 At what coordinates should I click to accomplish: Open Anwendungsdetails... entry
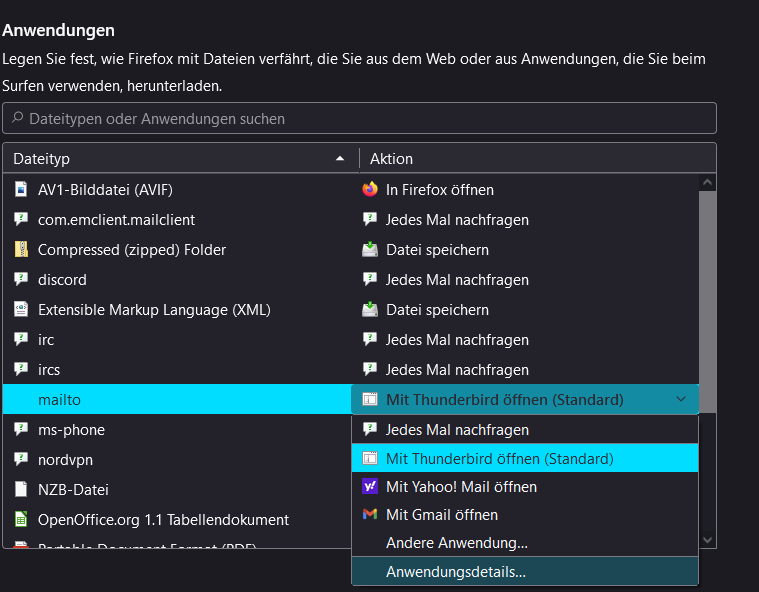[525, 572]
